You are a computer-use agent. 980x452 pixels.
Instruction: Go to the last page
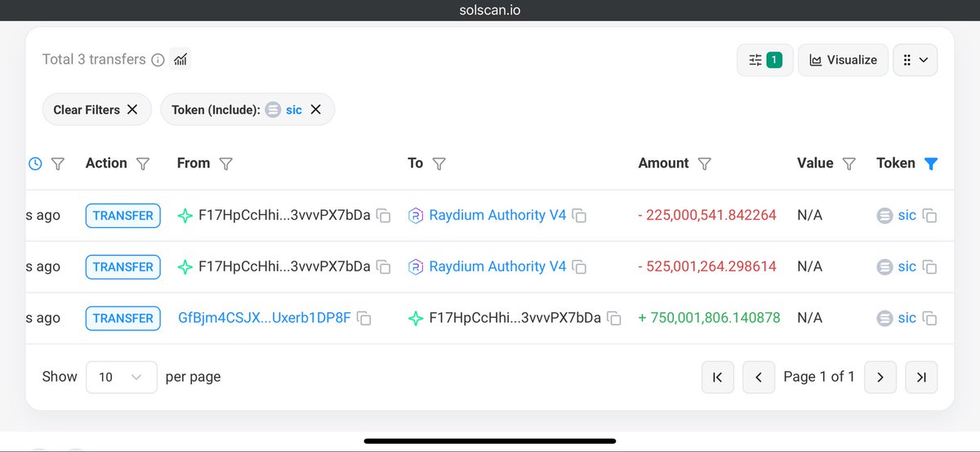tap(921, 377)
